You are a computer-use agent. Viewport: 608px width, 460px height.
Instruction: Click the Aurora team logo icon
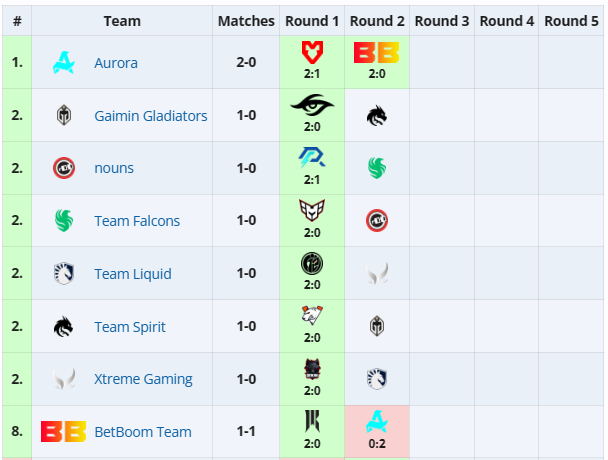point(64,63)
